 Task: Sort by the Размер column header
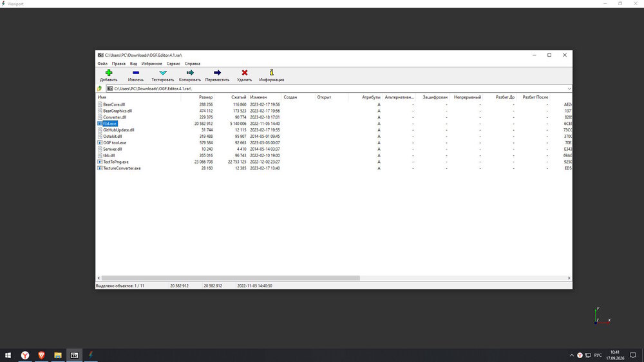click(198, 97)
